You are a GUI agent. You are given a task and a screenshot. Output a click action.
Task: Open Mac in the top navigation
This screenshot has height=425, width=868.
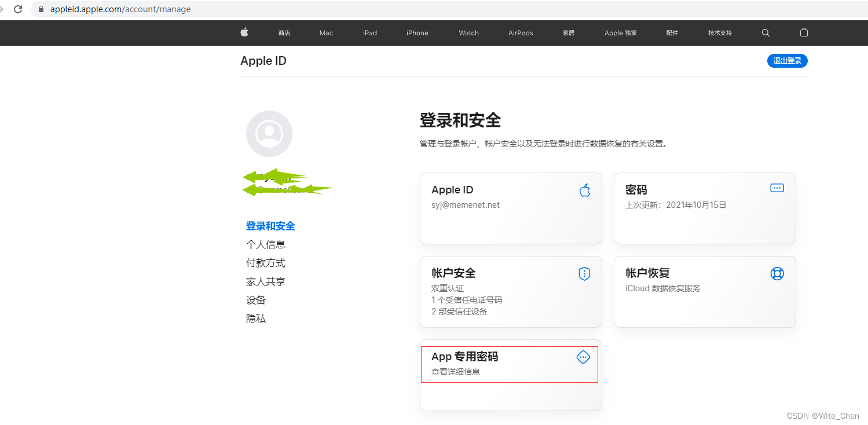click(326, 33)
